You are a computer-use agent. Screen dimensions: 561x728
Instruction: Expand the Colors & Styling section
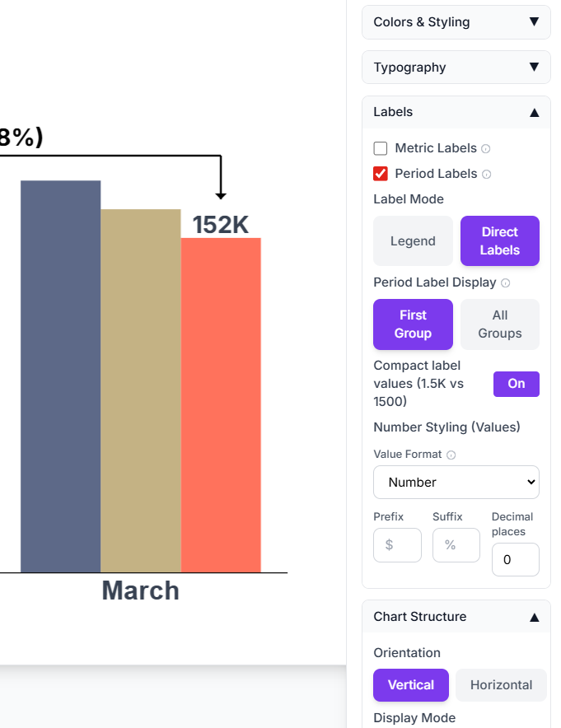[x=456, y=22]
